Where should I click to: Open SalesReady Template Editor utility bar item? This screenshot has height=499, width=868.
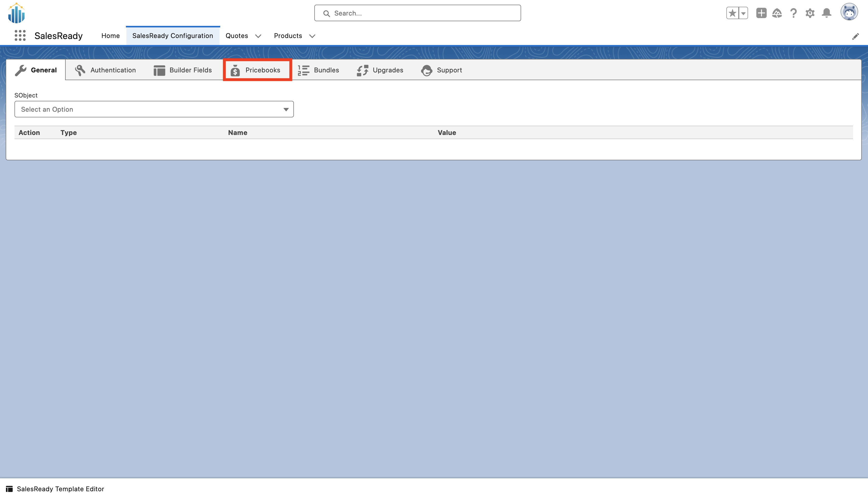point(55,489)
